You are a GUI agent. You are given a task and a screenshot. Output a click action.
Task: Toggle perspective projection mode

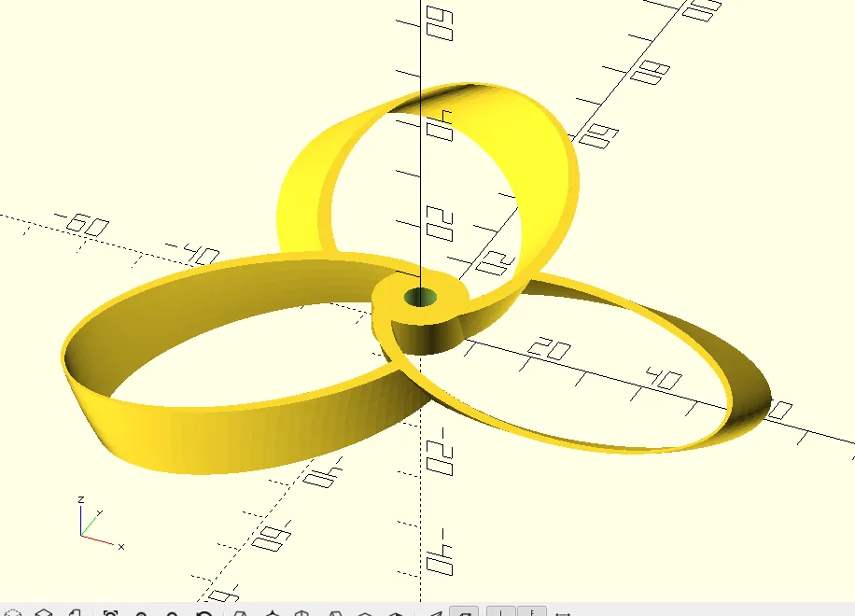pos(464,610)
